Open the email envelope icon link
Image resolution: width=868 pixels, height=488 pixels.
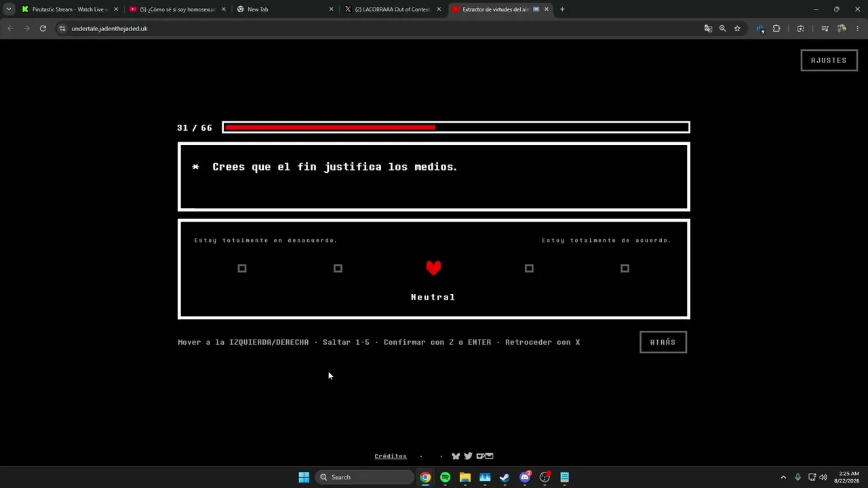click(490, 456)
